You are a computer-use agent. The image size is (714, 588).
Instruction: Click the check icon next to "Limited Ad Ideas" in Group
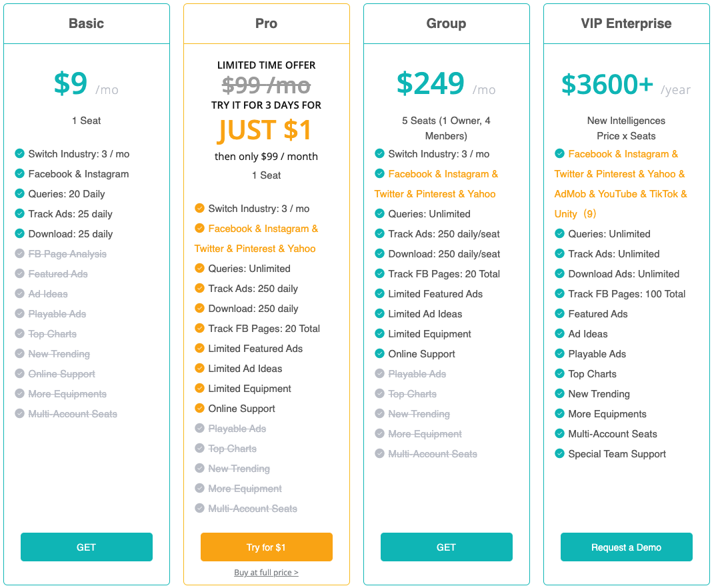pyautogui.click(x=379, y=314)
